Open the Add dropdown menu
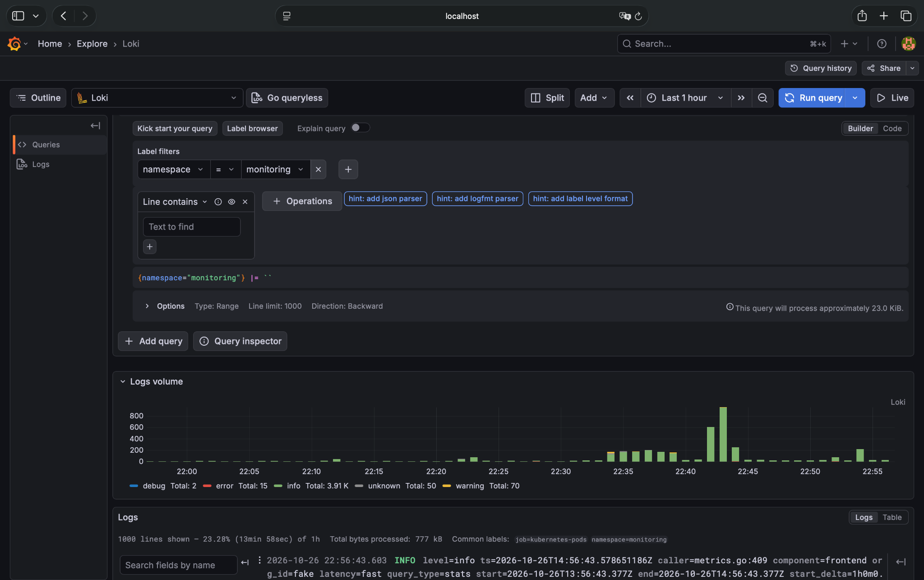This screenshot has width=924, height=580. click(x=594, y=98)
